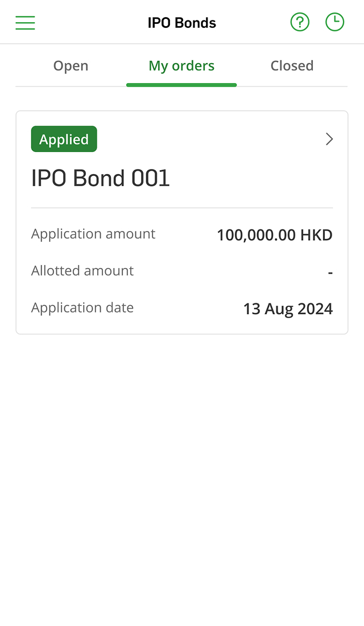Click the Allotted amount dash value
This screenshot has width=364, height=626.
pos(330,273)
